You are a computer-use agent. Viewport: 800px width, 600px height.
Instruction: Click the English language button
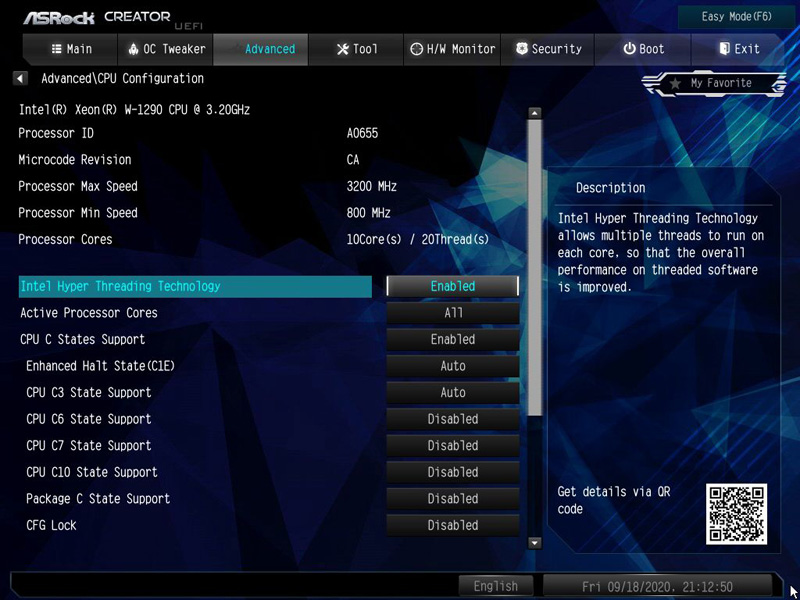tap(496, 586)
